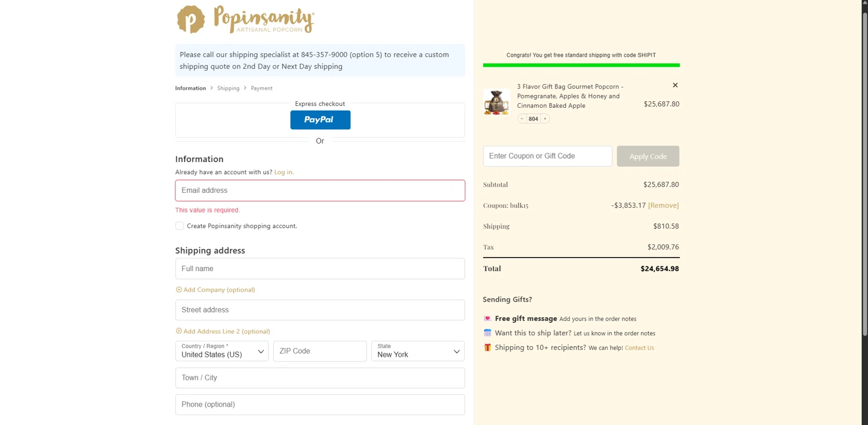868x425 pixels.
Task: Go to the Shipping breadcrumb step
Action: (228, 88)
